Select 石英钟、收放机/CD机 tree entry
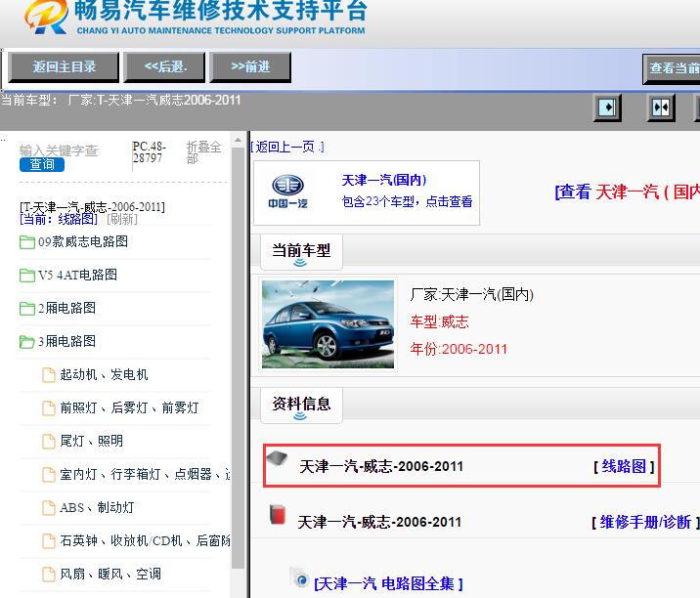 point(145,541)
